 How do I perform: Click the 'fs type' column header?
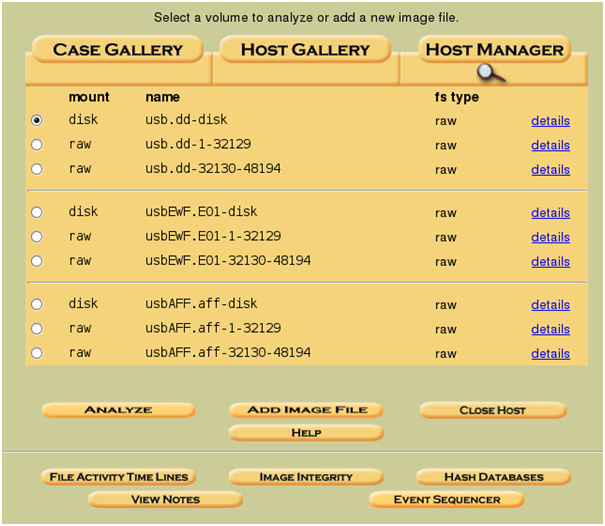pos(456,97)
